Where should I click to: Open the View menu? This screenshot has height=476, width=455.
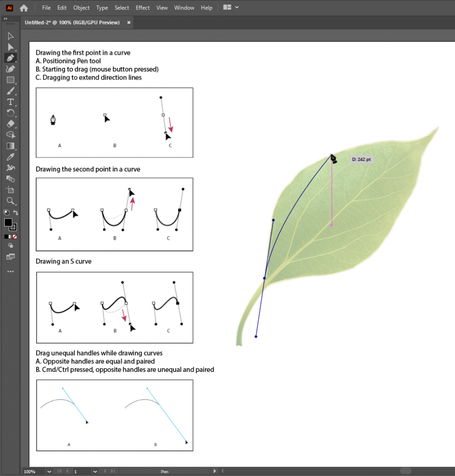tap(162, 8)
